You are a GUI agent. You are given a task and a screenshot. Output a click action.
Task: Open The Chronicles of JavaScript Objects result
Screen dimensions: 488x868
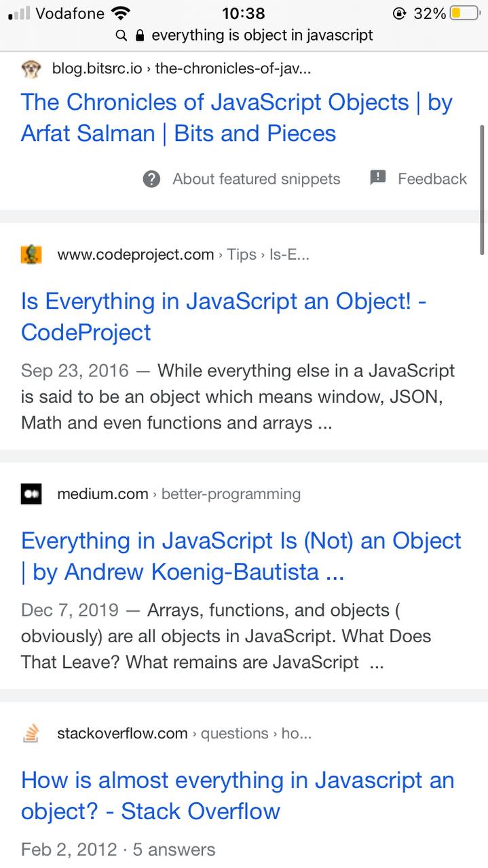point(237,118)
